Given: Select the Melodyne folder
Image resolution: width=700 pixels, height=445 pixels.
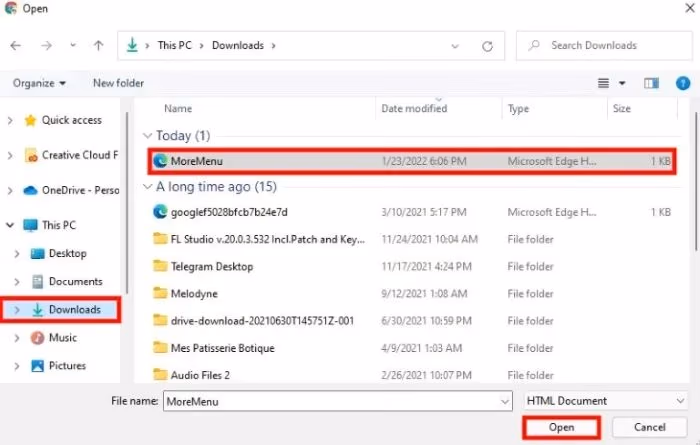Looking at the screenshot, I should [196, 293].
